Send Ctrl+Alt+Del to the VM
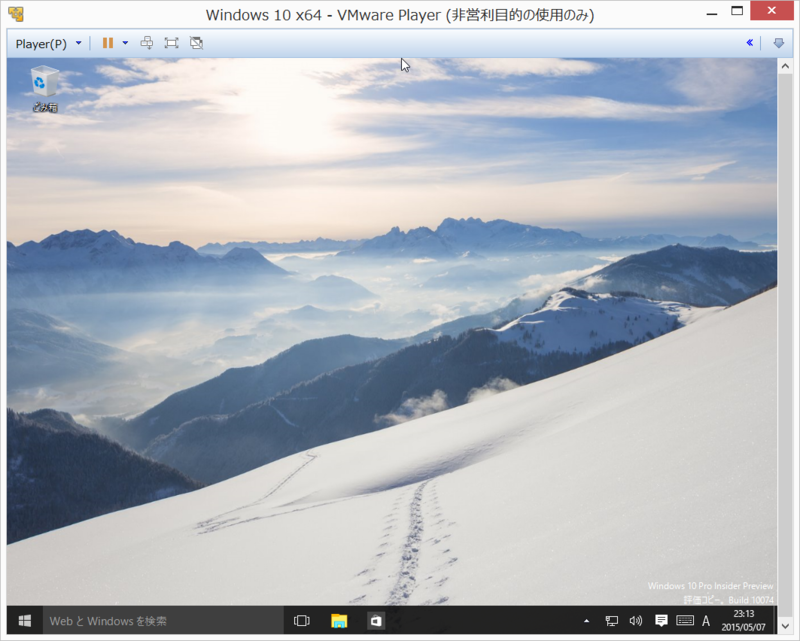 tap(146, 43)
